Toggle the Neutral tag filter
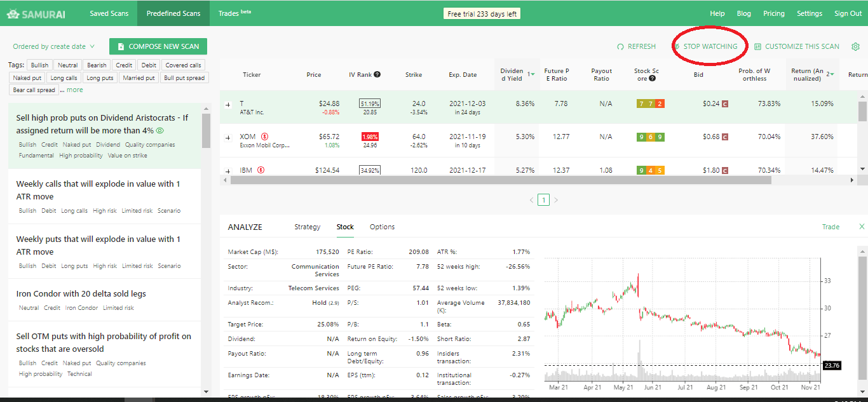Screen dimensions: 868x402 67,65
